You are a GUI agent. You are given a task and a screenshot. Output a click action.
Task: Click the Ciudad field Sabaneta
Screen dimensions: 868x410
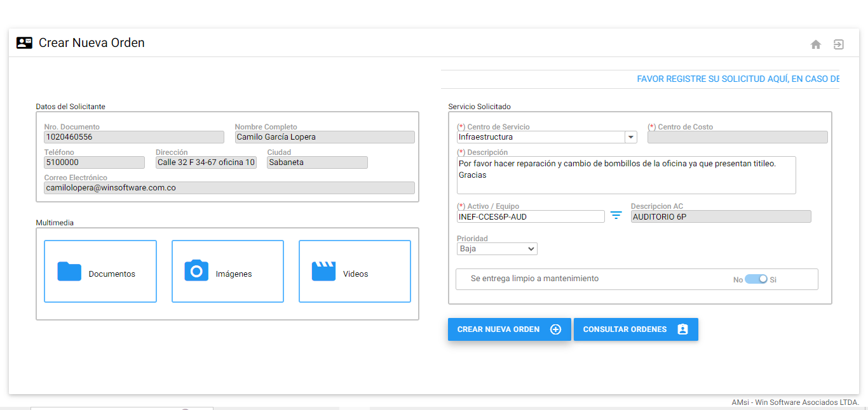tap(317, 162)
